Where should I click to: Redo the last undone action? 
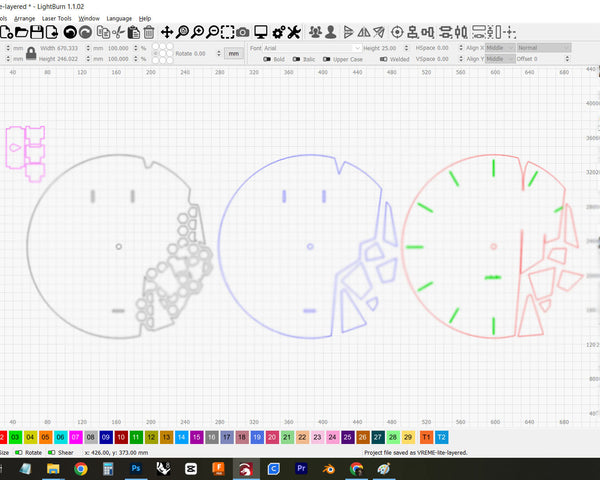[x=85, y=32]
